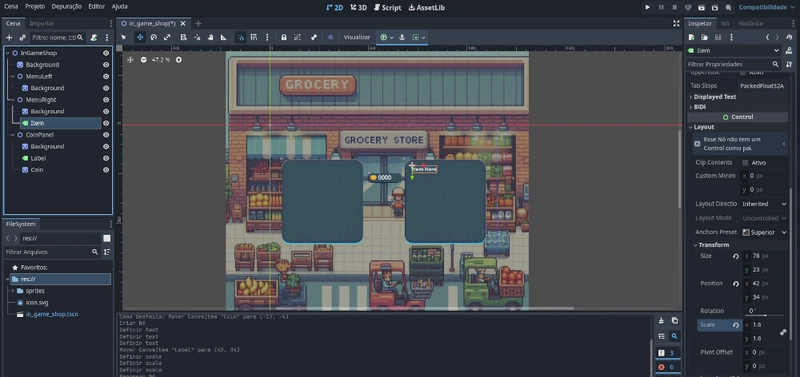Activate the Pan Mode hand tool
Viewport: 800px width, 377px height.
pyautogui.click(x=210, y=37)
